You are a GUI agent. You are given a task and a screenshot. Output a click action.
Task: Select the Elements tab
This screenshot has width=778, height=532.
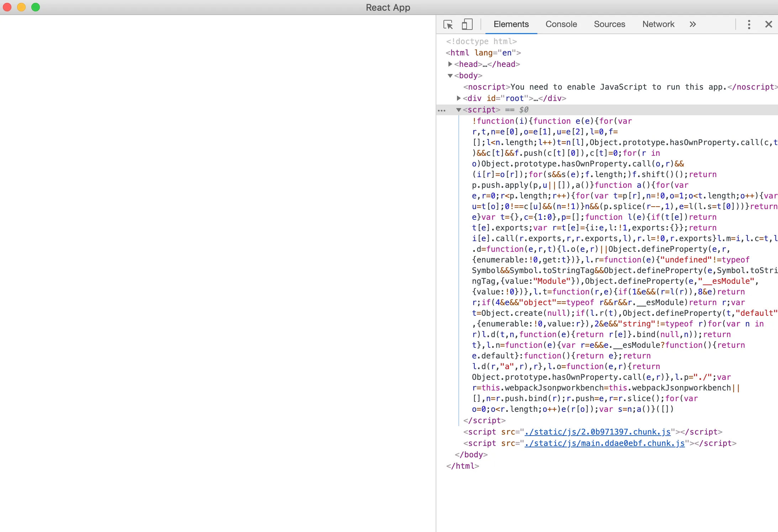click(511, 25)
